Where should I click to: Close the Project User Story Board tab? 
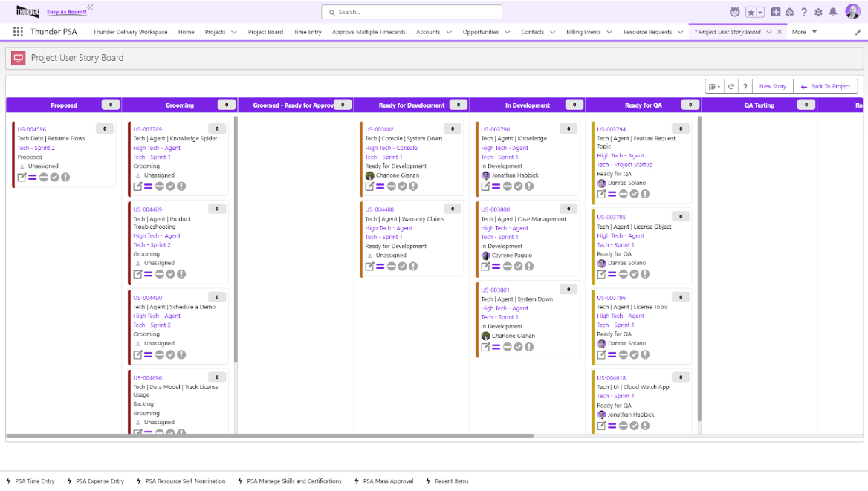780,32
